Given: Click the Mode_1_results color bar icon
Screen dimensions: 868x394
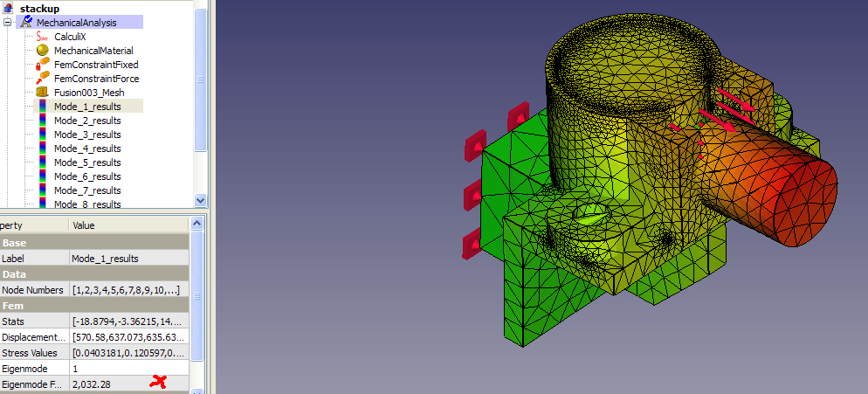Looking at the screenshot, I should coord(42,107).
